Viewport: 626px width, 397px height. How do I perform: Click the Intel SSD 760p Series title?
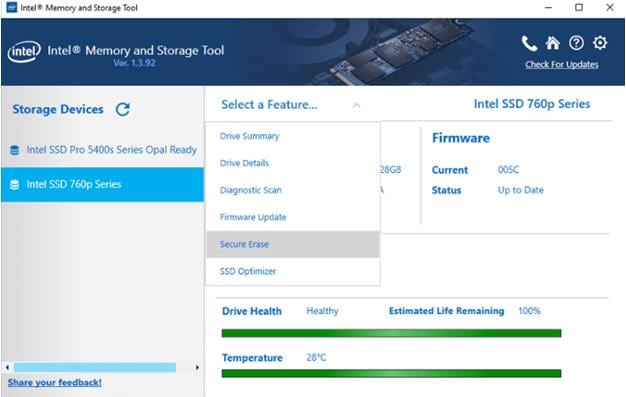pyautogui.click(x=532, y=104)
